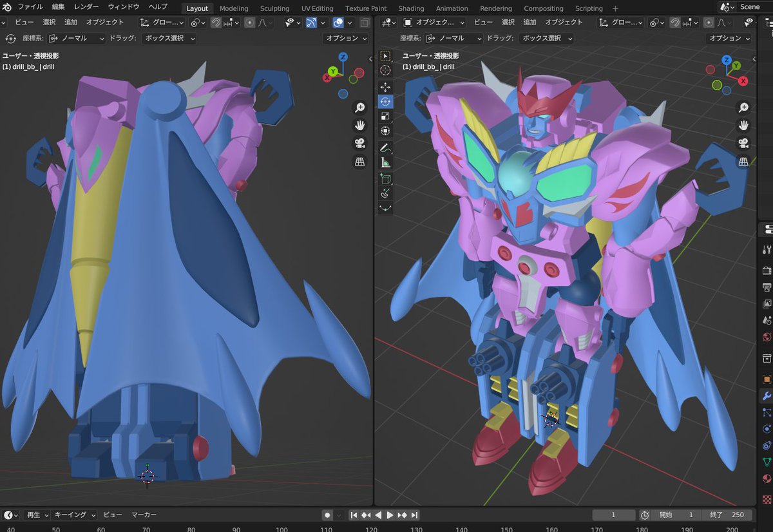Select the Add Cube tool
This screenshot has width=773, height=532.
tap(385, 178)
